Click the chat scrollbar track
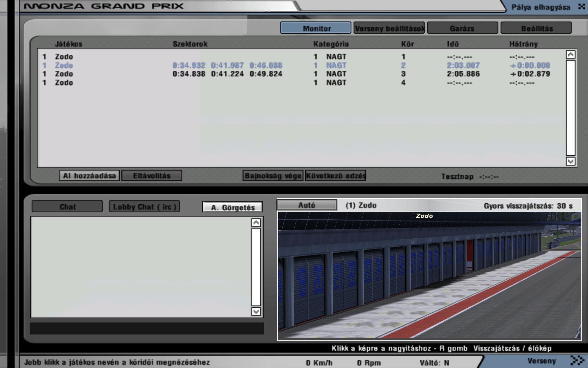 point(256,267)
